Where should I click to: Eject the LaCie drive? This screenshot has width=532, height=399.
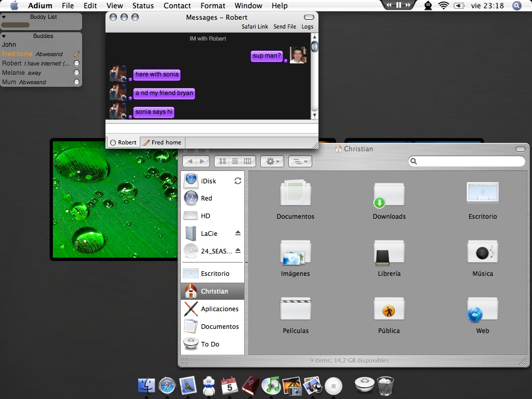tap(238, 233)
